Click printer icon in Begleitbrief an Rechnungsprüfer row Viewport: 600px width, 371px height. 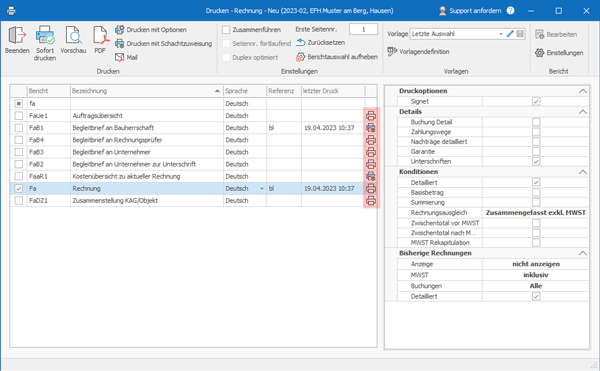point(371,140)
